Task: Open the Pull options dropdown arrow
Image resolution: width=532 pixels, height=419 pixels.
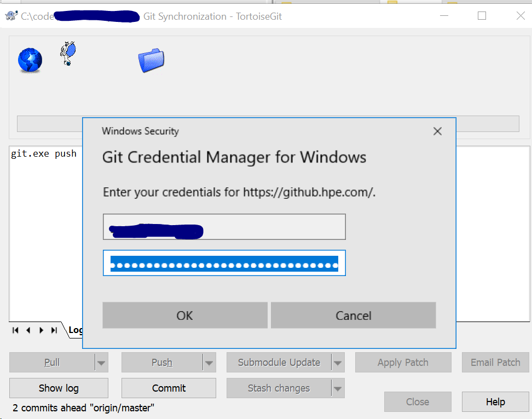Action: pos(101,362)
